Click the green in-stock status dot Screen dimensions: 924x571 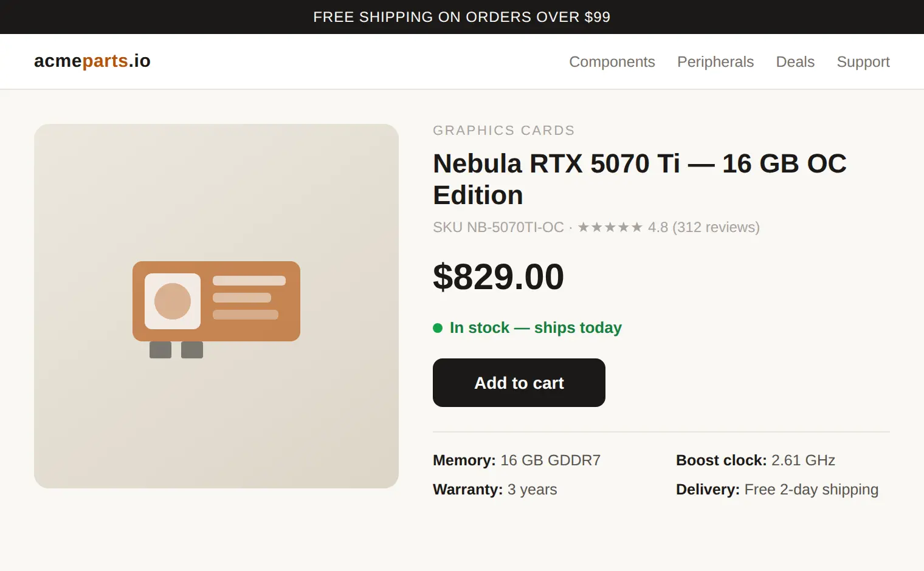click(438, 328)
